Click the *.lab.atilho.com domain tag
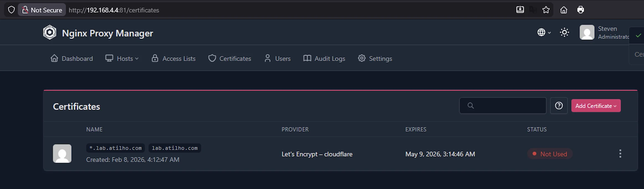Screen dimensions: 644x189 (x=115, y=148)
